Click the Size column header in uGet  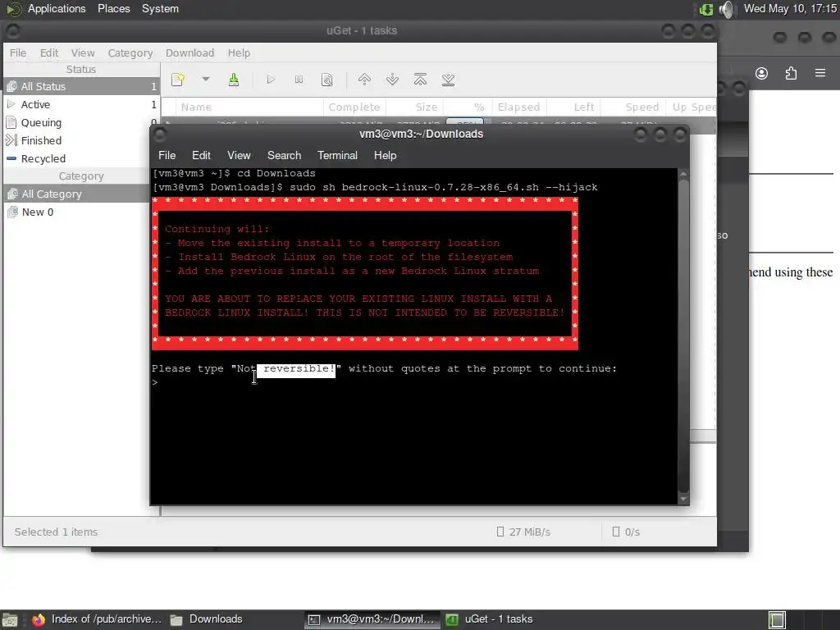[414, 107]
